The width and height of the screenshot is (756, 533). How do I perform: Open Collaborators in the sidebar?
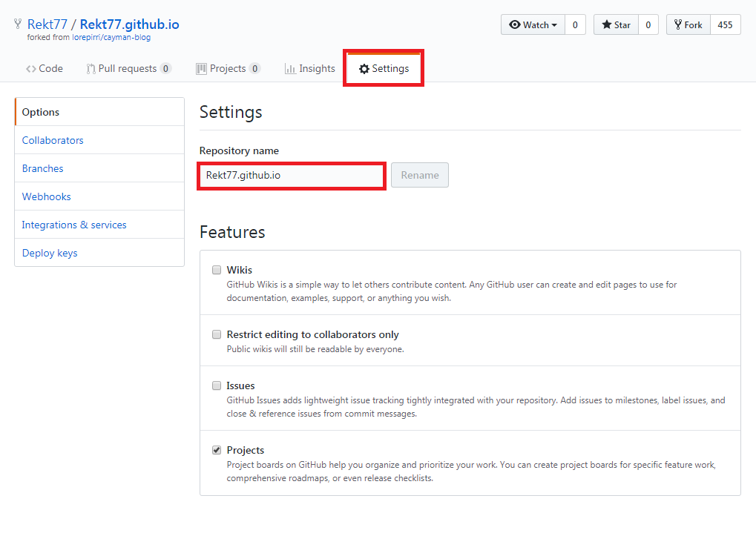100,140
